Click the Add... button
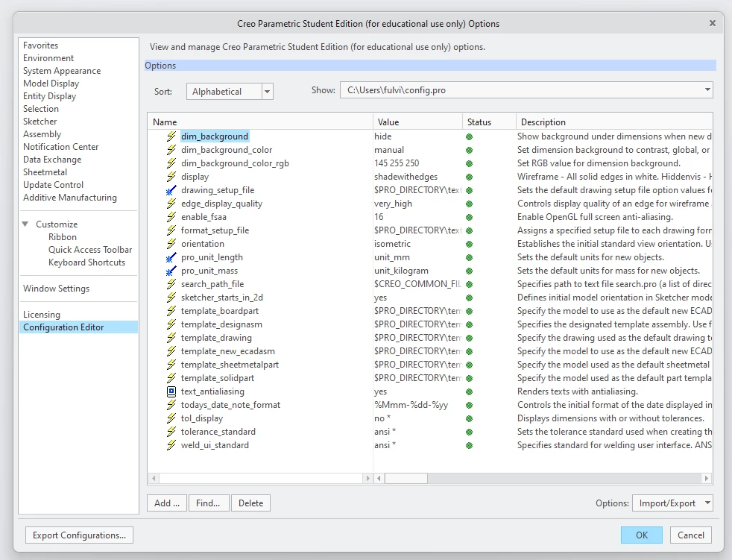Viewport: 732px width, 560px height. (167, 503)
